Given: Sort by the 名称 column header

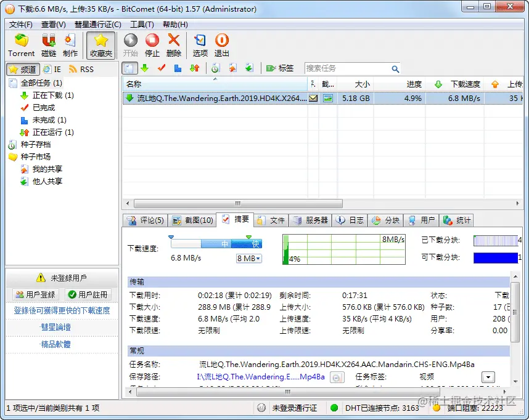Looking at the screenshot, I should point(215,84).
